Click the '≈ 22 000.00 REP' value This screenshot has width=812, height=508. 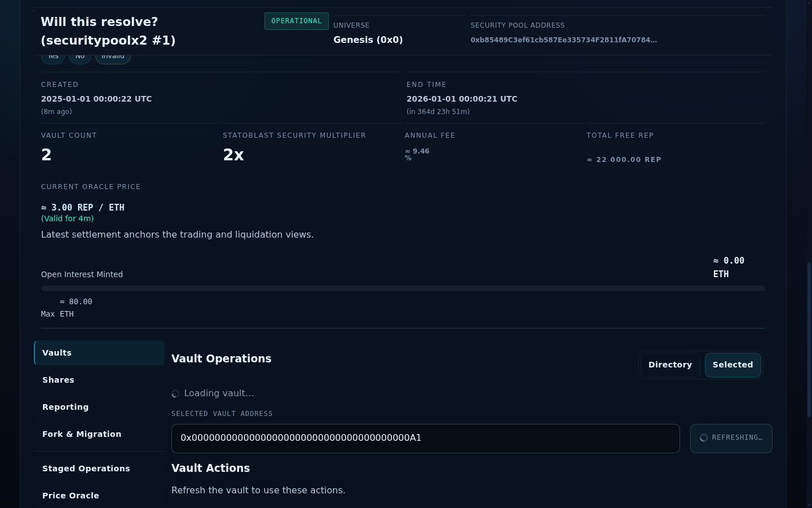click(624, 160)
